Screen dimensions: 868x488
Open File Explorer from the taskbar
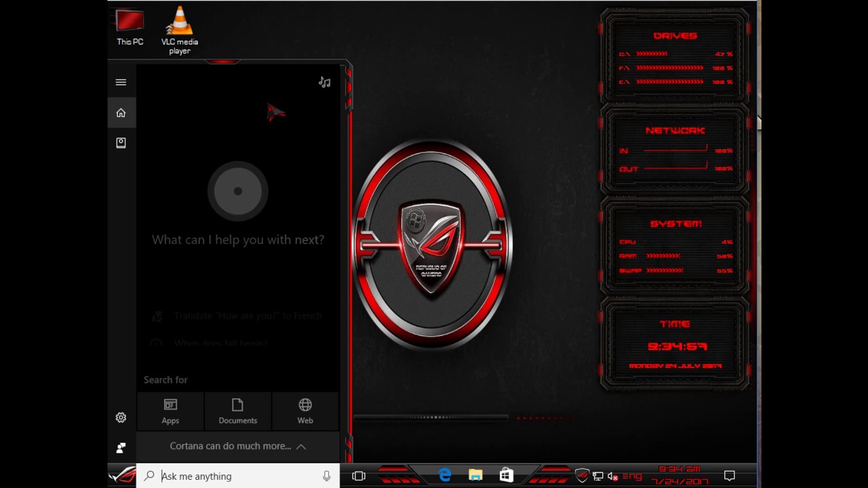click(x=475, y=475)
